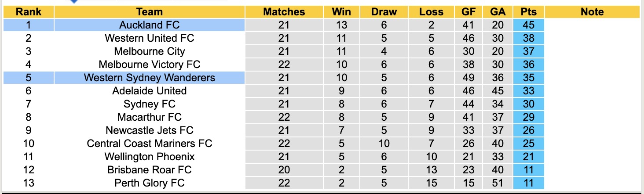Open the Western Sydney Wanderers team row
Viewport: 644px width, 194px height.
(149, 78)
